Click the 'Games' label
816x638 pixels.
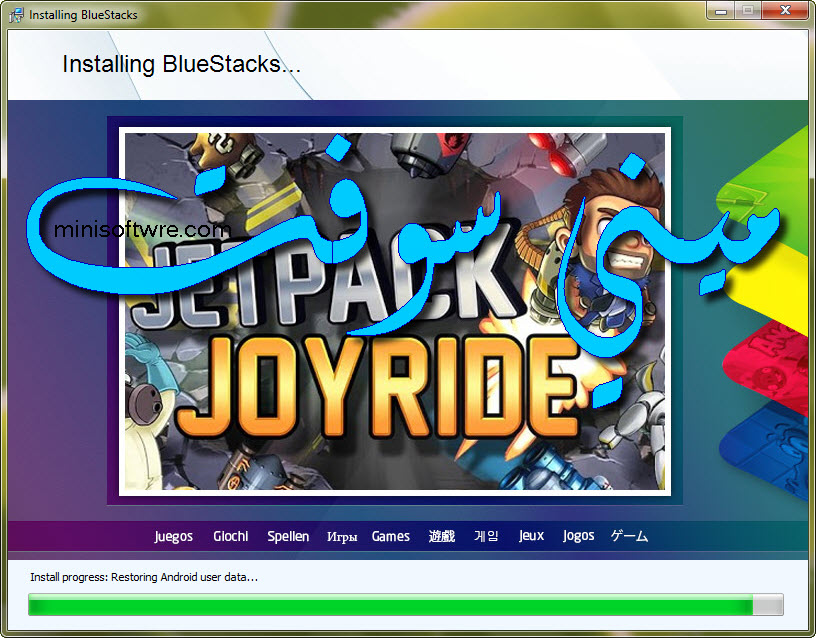click(x=390, y=536)
